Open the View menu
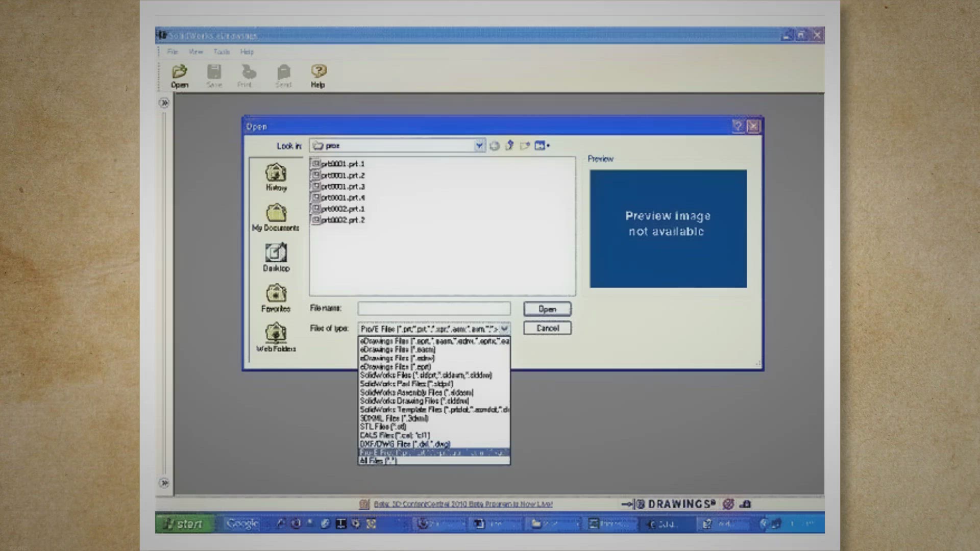The width and height of the screenshot is (980, 551). coord(195,52)
